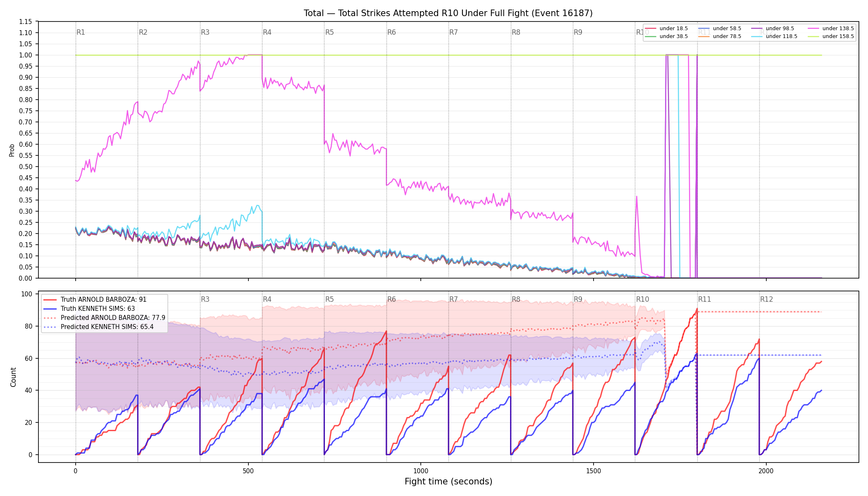Click the blue line swatch for Truth KENNETH SIMS
This screenshot has width=868, height=496.
point(50,309)
